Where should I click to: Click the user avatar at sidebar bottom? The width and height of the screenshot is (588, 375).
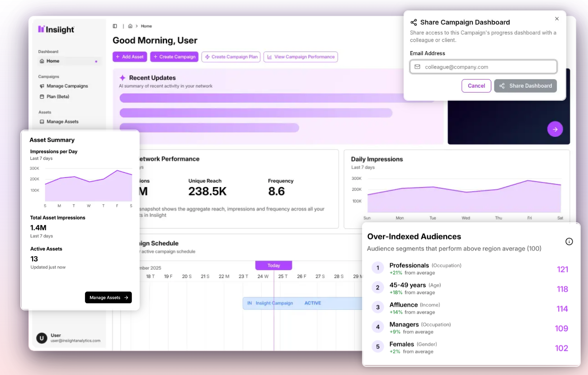point(42,338)
